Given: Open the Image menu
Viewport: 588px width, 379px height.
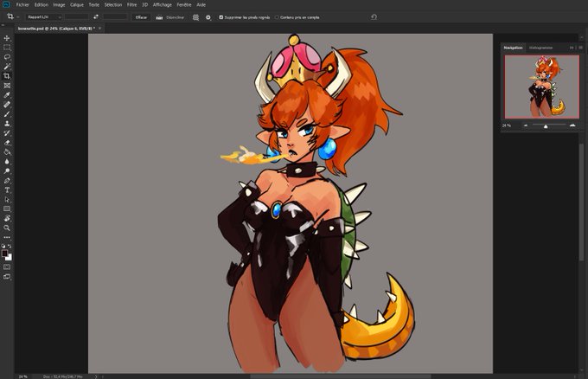Looking at the screenshot, I should coord(59,5).
